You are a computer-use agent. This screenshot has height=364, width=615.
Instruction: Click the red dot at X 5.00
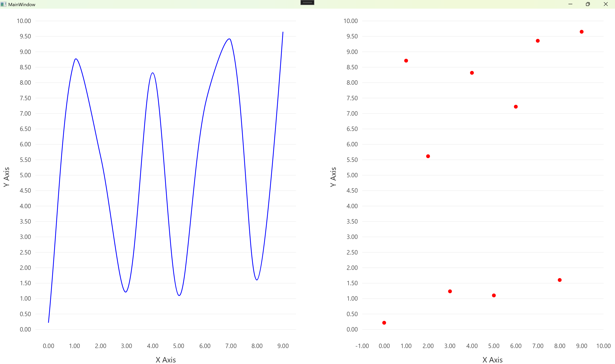(494, 295)
